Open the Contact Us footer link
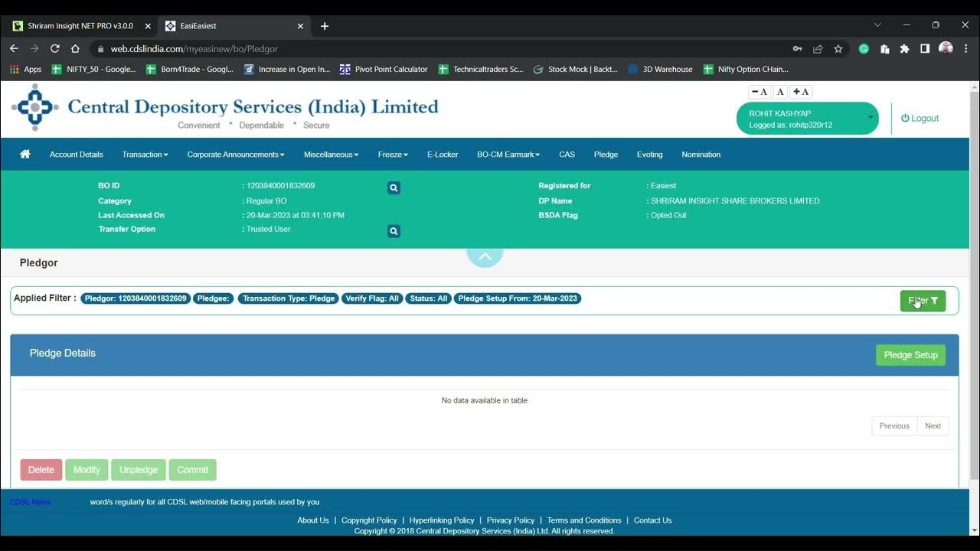The width and height of the screenshot is (980, 551). [652, 520]
